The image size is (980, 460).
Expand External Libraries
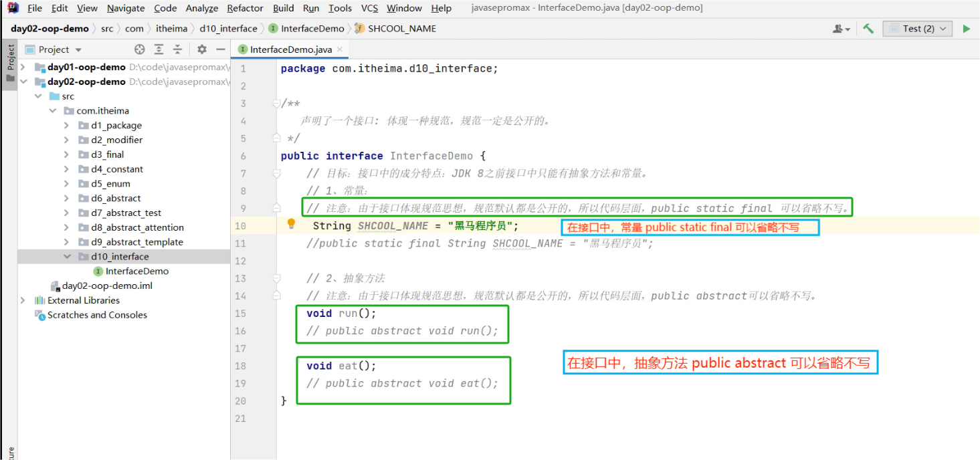coord(24,300)
